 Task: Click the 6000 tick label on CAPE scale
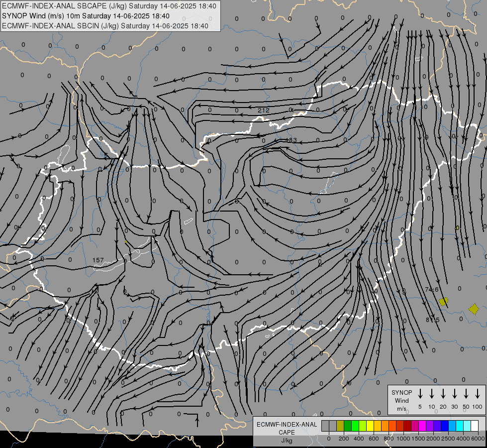(478, 439)
